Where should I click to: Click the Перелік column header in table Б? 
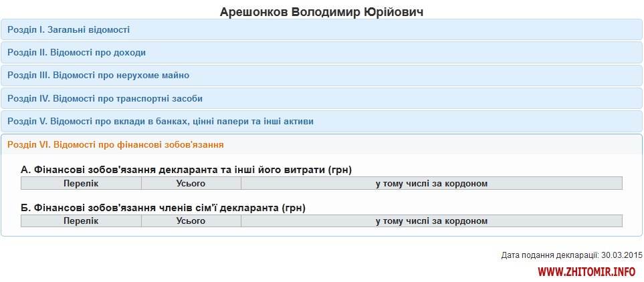click(81, 221)
